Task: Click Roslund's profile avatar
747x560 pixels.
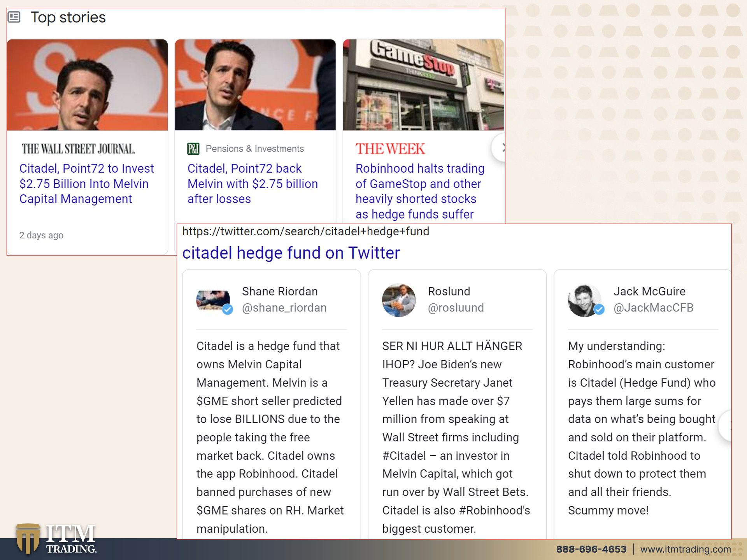Action: point(398,300)
